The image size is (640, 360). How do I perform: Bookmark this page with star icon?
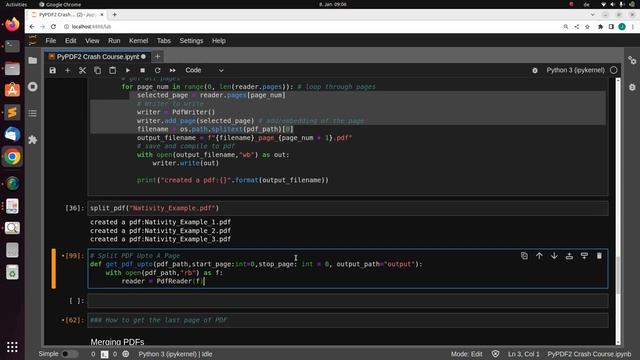coord(587,27)
